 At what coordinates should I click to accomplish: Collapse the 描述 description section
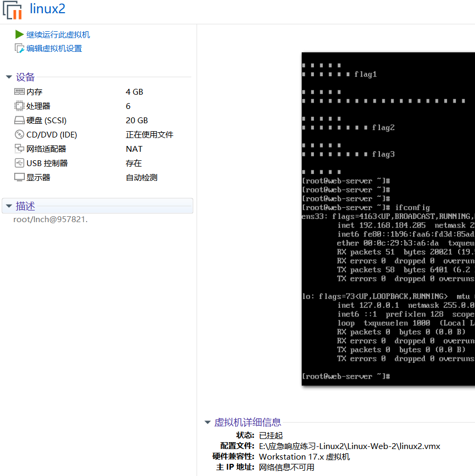point(9,206)
